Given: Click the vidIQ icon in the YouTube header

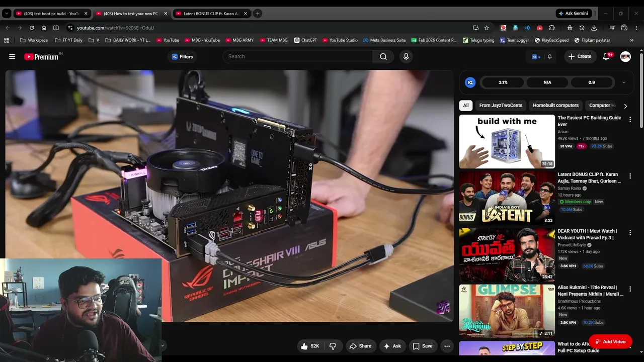Looking at the screenshot, I should click(x=535, y=57).
